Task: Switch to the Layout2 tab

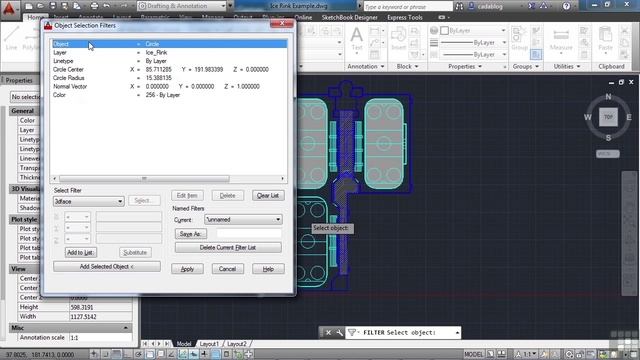Action: [237, 344]
